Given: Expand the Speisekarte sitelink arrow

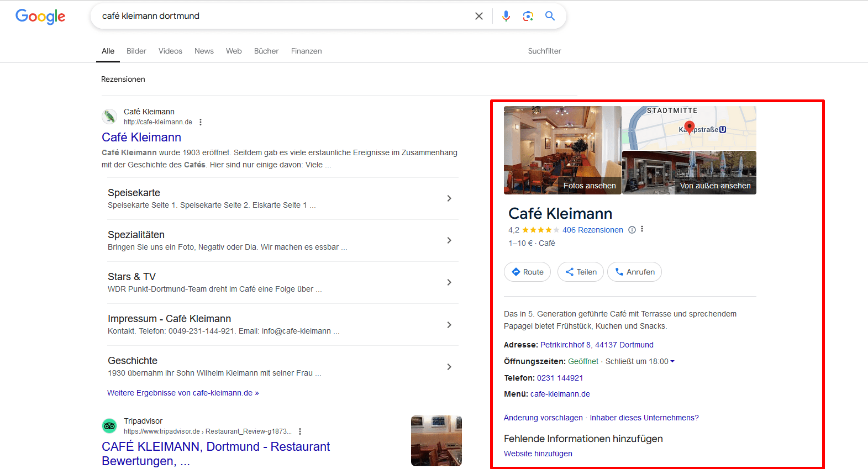Looking at the screenshot, I should pyautogui.click(x=449, y=198).
